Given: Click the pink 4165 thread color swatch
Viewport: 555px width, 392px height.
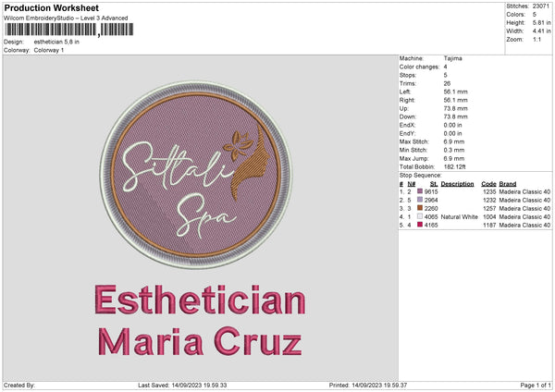Looking at the screenshot, I should tap(420, 225).
